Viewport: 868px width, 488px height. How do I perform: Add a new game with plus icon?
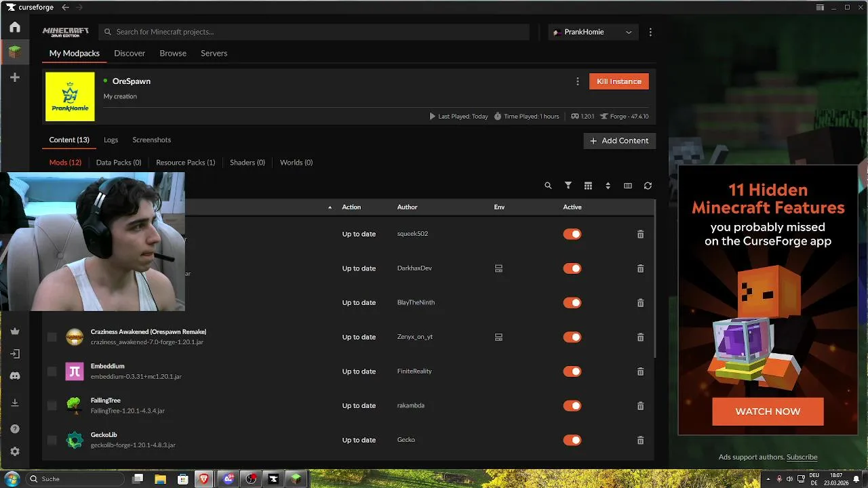click(x=15, y=77)
